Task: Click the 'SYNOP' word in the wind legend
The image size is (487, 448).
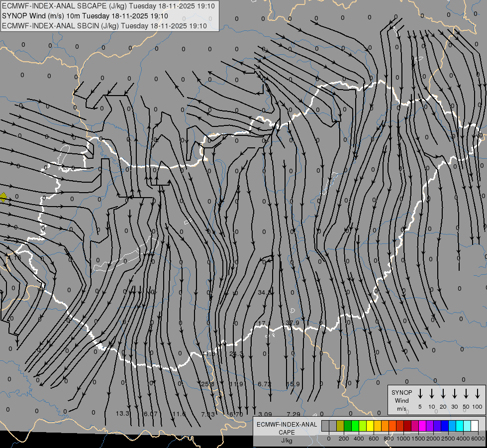Action: (x=401, y=393)
